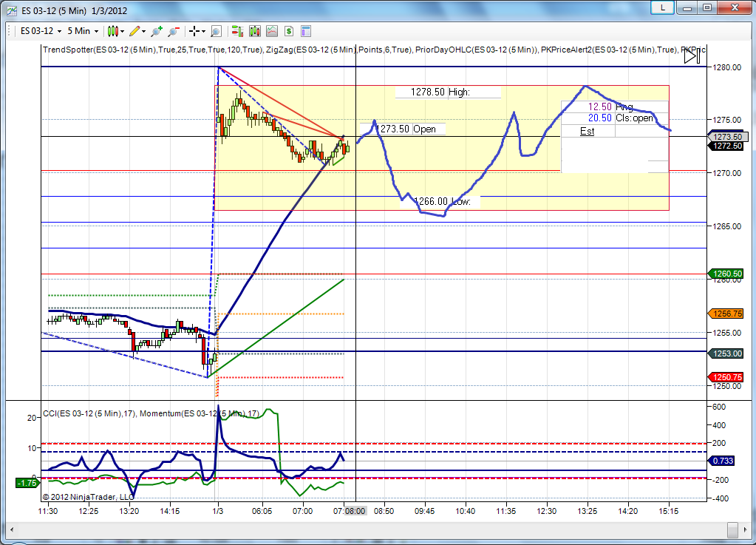Click the zoom in magnifier icon

click(156, 31)
